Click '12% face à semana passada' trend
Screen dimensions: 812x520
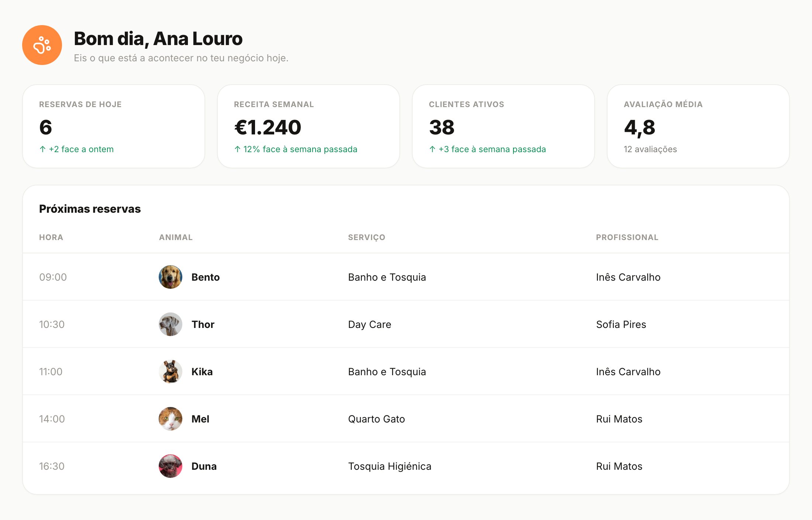pos(296,149)
